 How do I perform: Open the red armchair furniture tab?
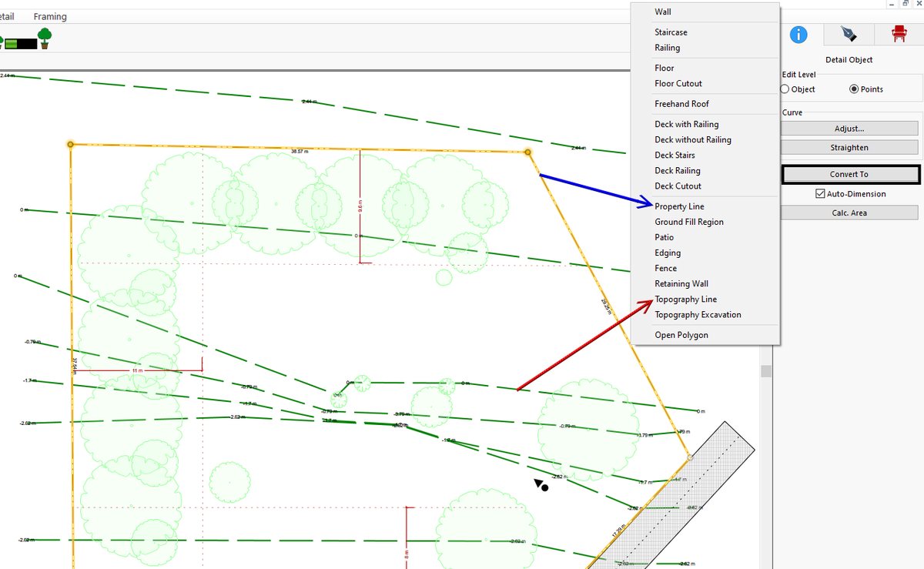coord(899,33)
